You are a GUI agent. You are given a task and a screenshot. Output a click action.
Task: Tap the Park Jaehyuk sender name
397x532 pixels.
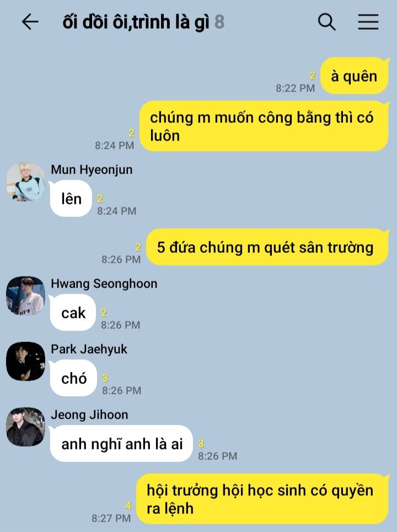(x=89, y=349)
